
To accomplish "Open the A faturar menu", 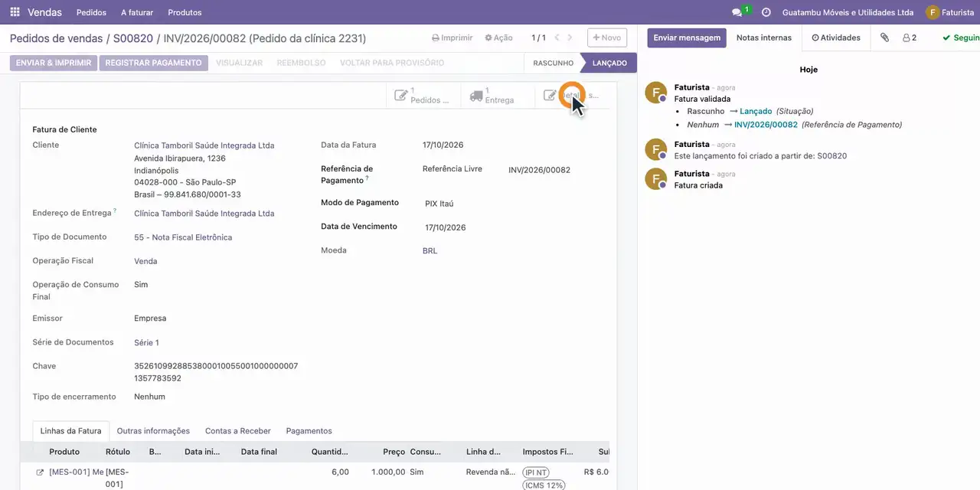I will click(137, 12).
